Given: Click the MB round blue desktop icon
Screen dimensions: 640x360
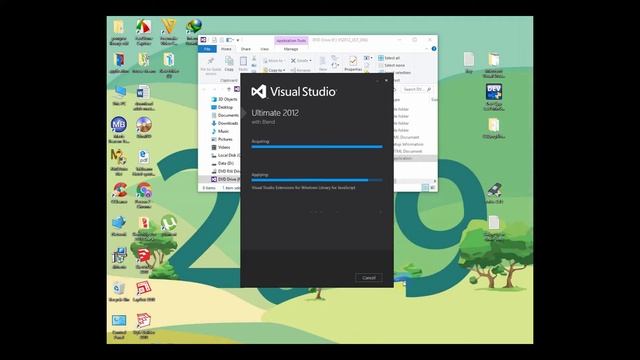Looking at the screenshot, I should (x=119, y=130).
